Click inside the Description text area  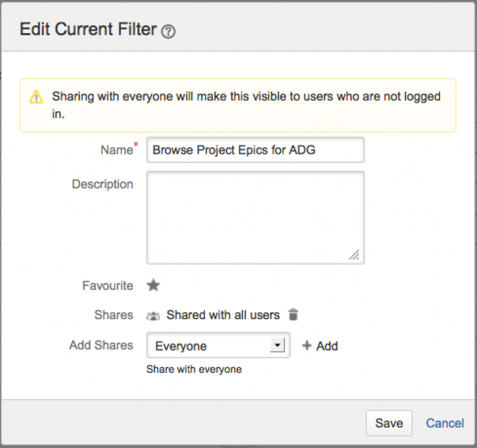point(255,217)
